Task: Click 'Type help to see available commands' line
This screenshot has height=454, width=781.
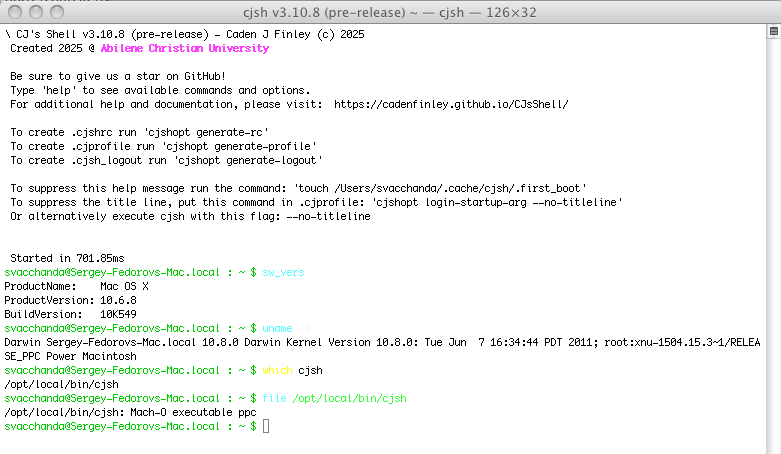Action: [160, 90]
